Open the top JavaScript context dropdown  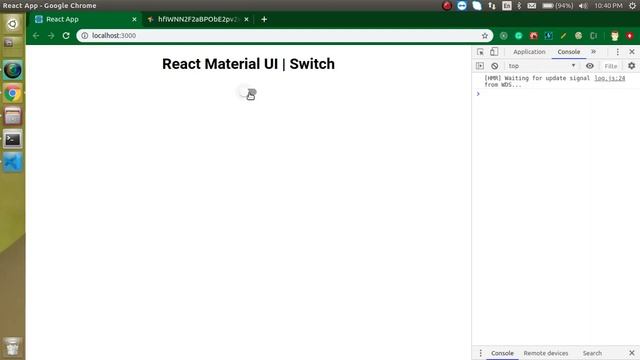[x=542, y=66]
